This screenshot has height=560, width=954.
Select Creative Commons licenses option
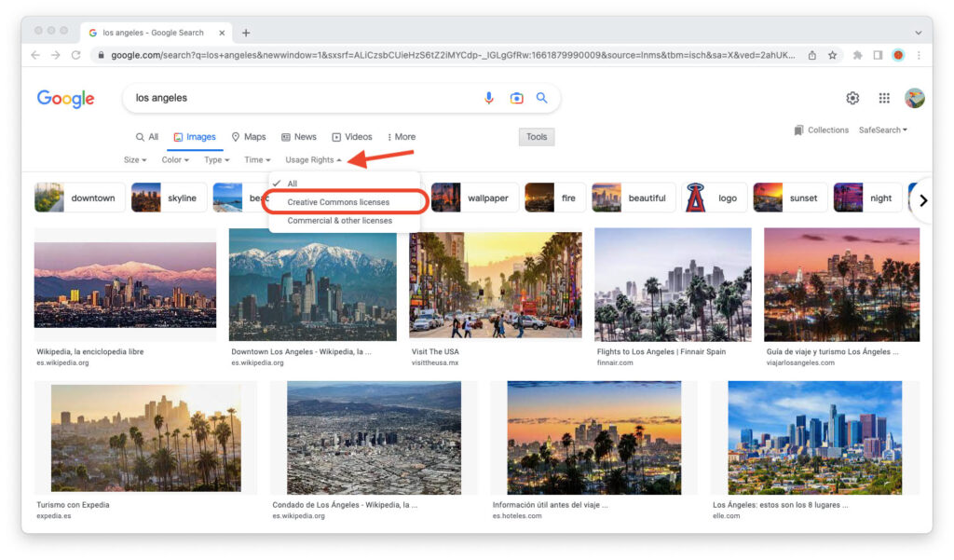(345, 202)
